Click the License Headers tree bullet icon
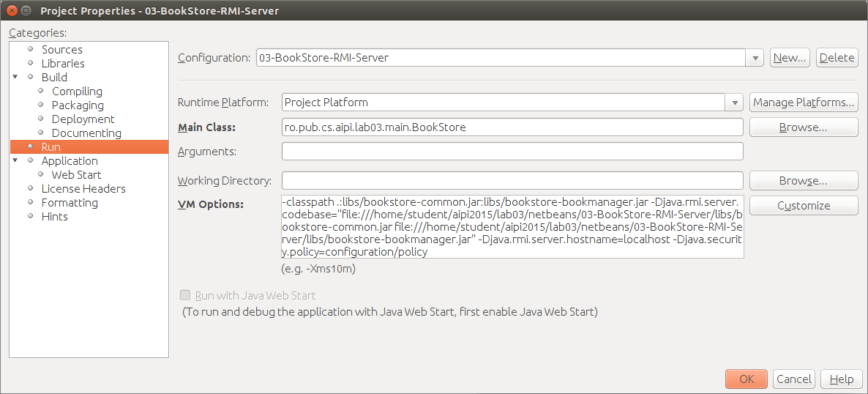This screenshot has height=394, width=868. pyautogui.click(x=30, y=188)
